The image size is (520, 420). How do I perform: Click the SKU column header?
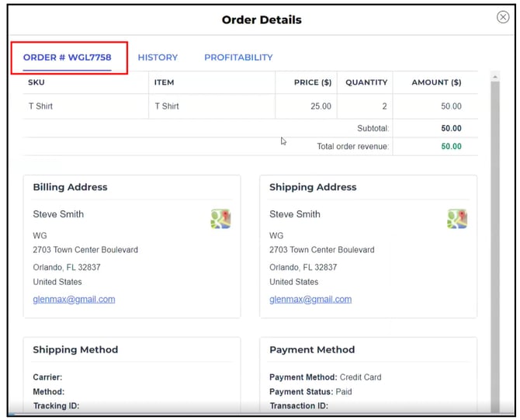36,82
